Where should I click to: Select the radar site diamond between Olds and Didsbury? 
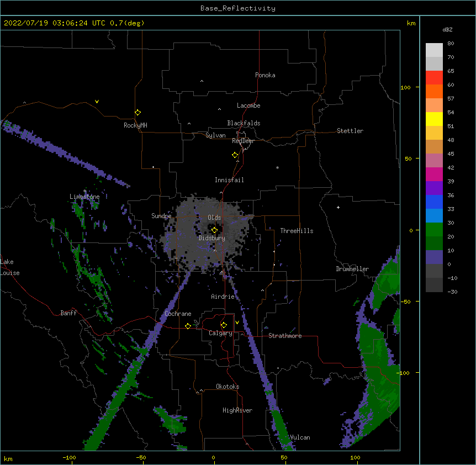(214, 230)
